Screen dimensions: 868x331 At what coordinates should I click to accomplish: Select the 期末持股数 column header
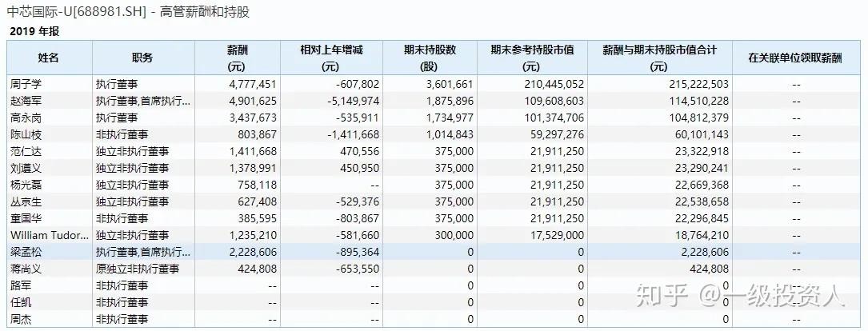point(430,58)
